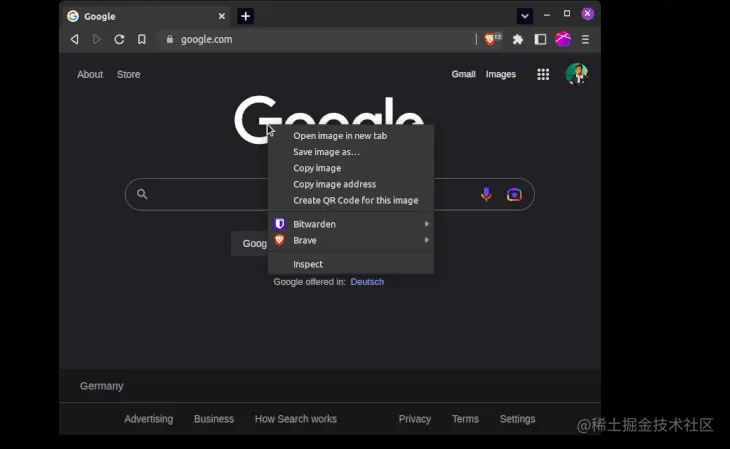Close the browser with the purple X

[588, 14]
